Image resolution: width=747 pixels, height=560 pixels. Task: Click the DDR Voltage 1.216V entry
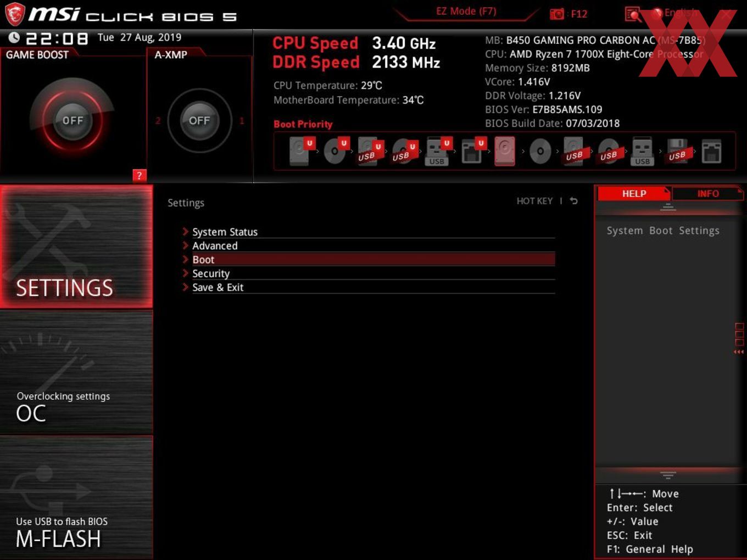tap(533, 96)
